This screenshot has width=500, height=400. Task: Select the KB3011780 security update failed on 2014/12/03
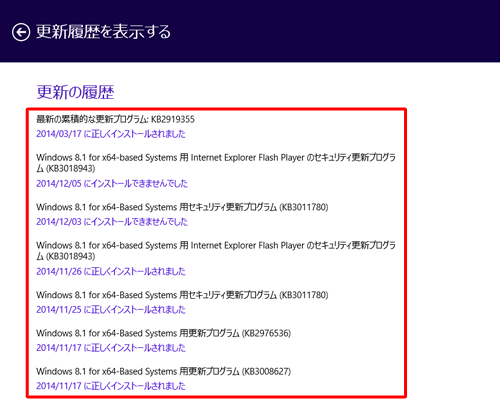point(182,207)
